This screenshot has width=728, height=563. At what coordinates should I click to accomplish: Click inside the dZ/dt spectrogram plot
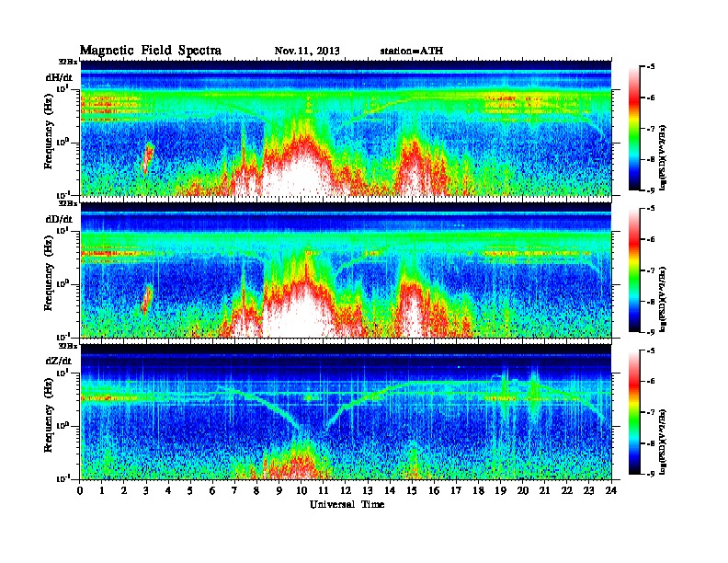pyautogui.click(x=346, y=411)
